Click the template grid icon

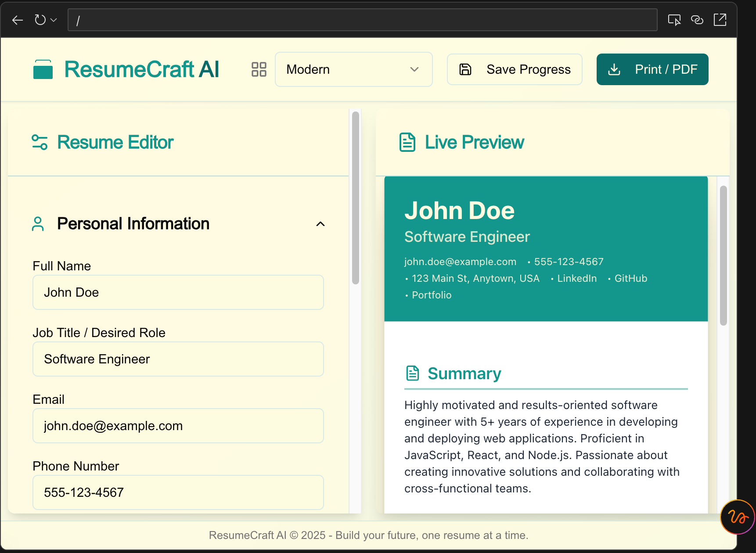coord(259,69)
